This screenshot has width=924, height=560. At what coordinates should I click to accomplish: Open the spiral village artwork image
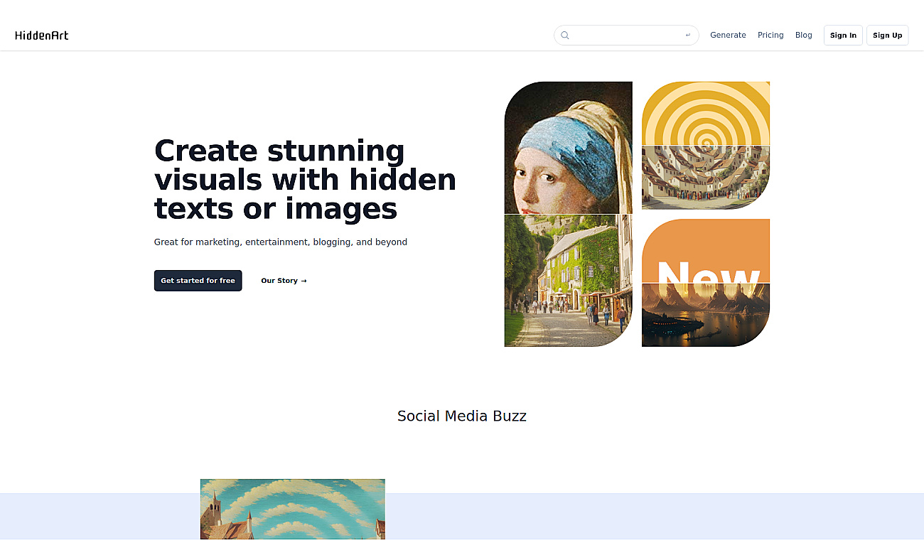(706, 178)
